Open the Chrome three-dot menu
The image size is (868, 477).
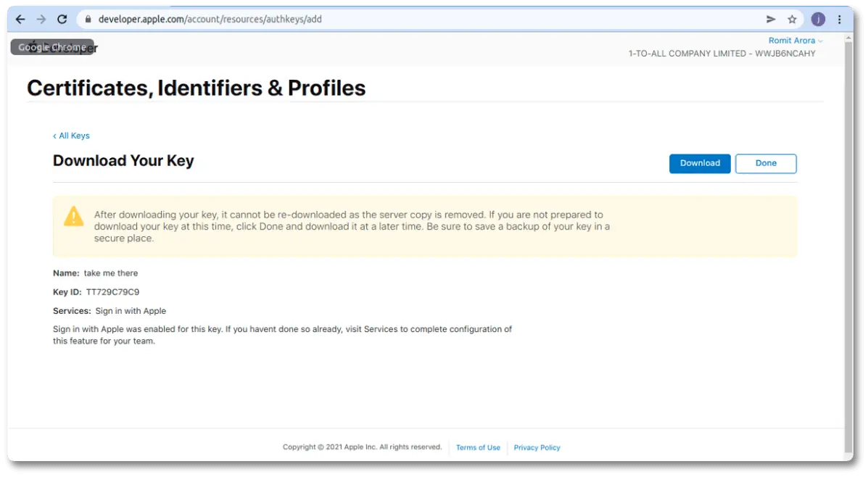840,20
